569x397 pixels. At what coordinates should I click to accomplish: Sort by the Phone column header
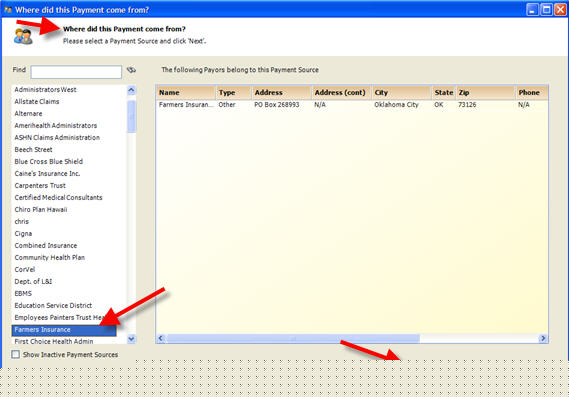[532, 93]
